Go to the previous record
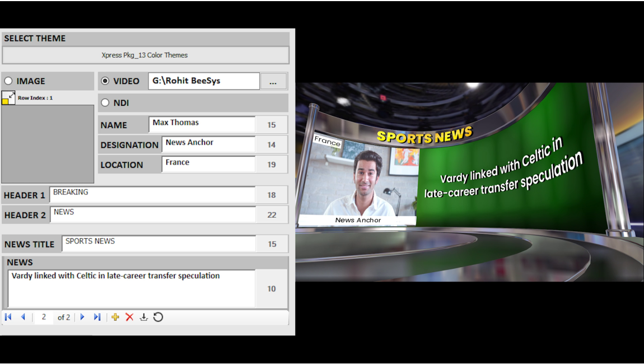Image resolution: width=644 pixels, height=364 pixels. 23,317
